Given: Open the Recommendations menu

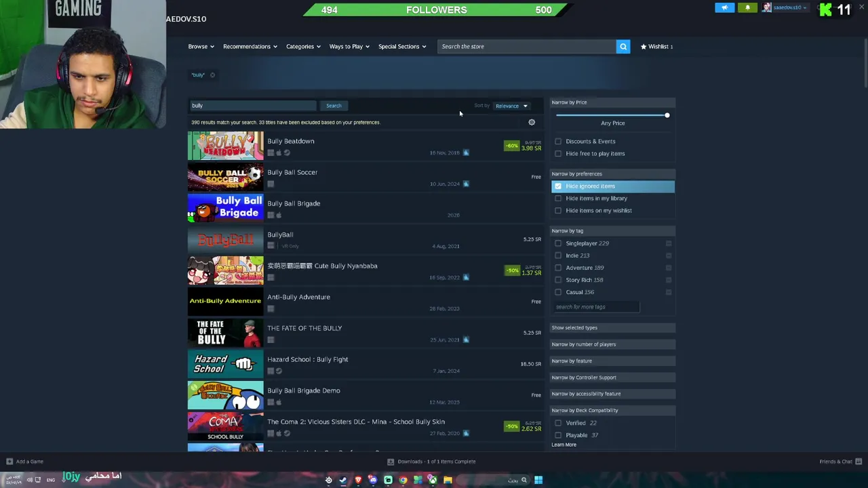Looking at the screenshot, I should pos(250,47).
